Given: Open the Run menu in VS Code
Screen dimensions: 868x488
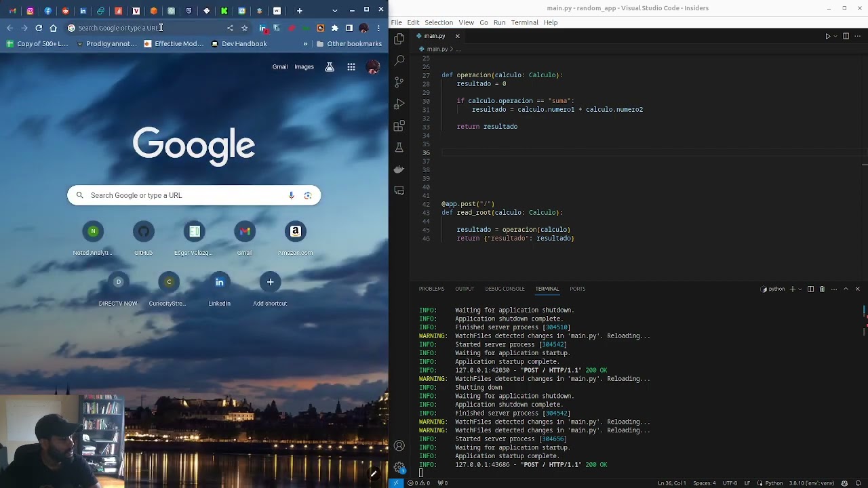Looking at the screenshot, I should pos(499,22).
